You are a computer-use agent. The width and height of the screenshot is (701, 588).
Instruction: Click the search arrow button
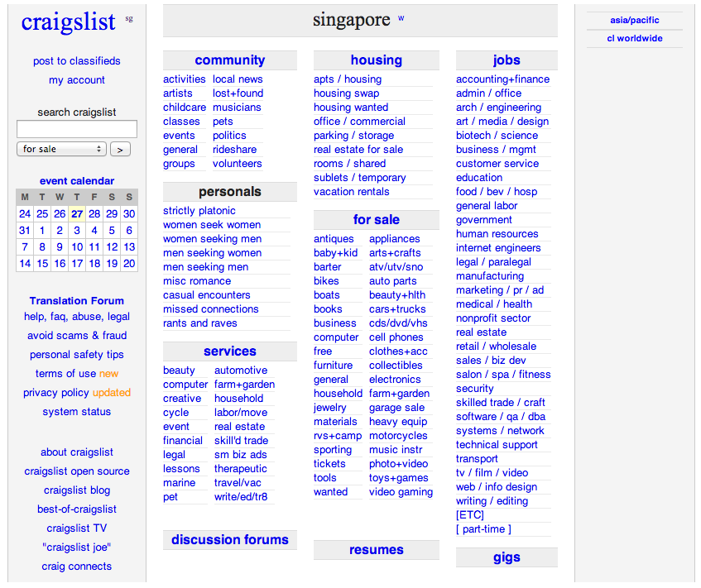(120, 149)
